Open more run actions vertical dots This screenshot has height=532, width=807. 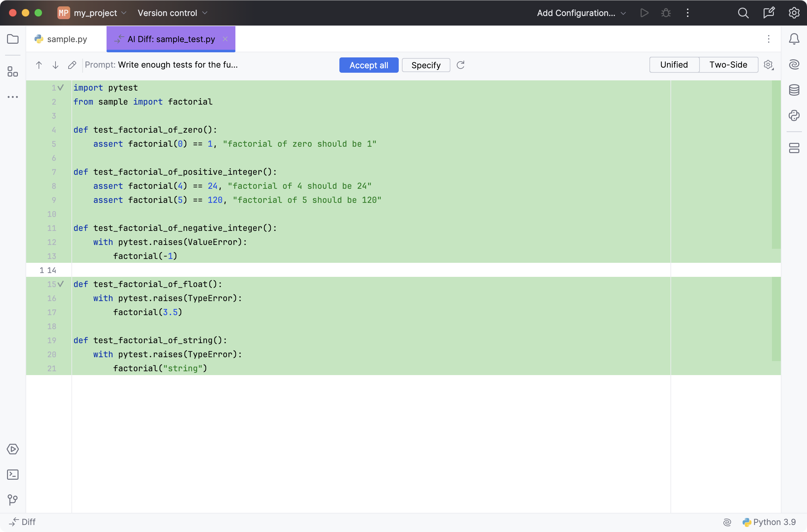coord(688,13)
